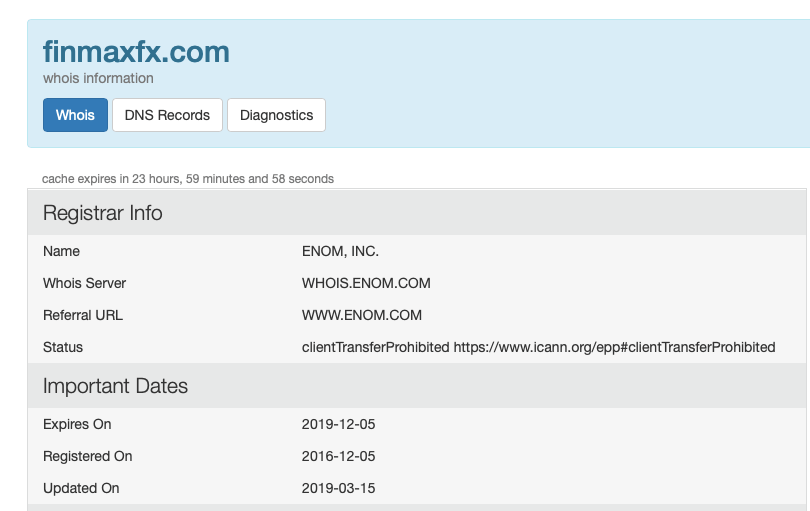810x511 pixels.
Task: Click the finmaxfx.com domain heading
Action: tap(136, 52)
